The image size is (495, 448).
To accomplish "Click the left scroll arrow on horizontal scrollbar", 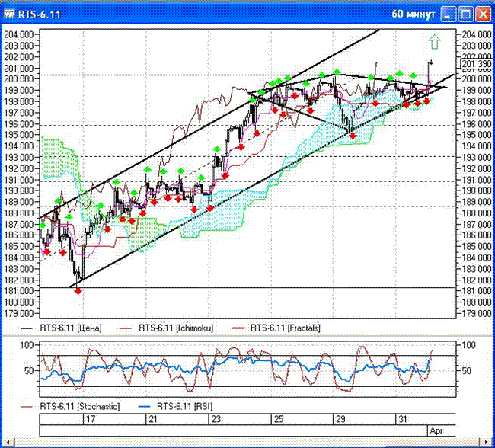I will 8,443.
